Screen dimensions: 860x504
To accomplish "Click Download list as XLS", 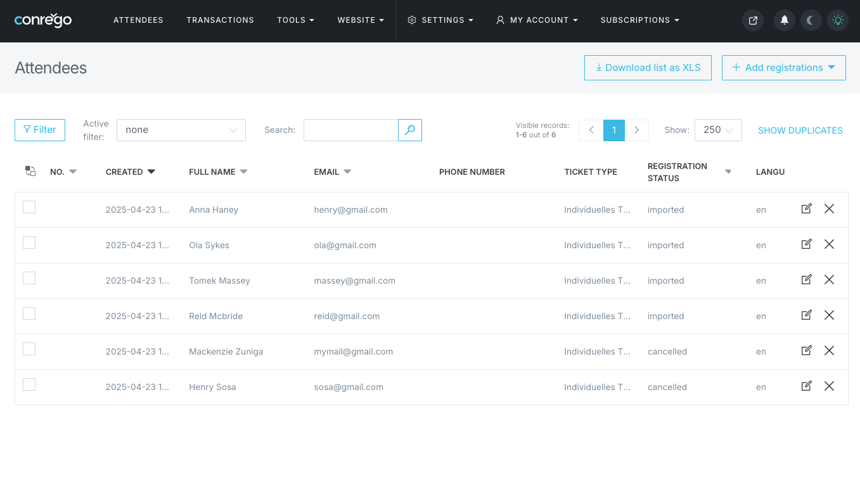I will tap(648, 68).
